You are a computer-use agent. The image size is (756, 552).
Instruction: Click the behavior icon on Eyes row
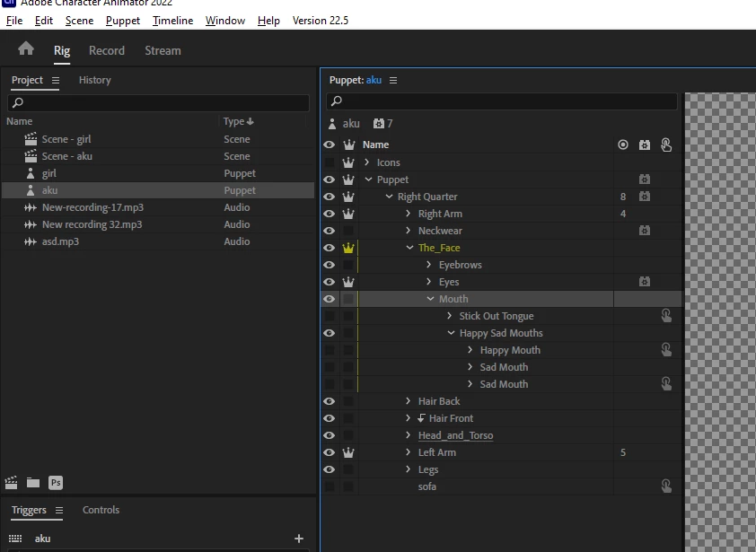(645, 282)
